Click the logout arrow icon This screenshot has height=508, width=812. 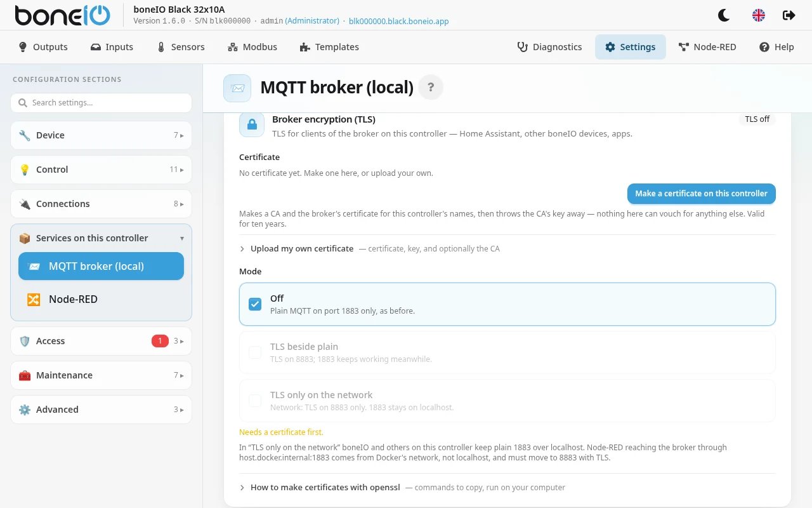[x=789, y=15]
